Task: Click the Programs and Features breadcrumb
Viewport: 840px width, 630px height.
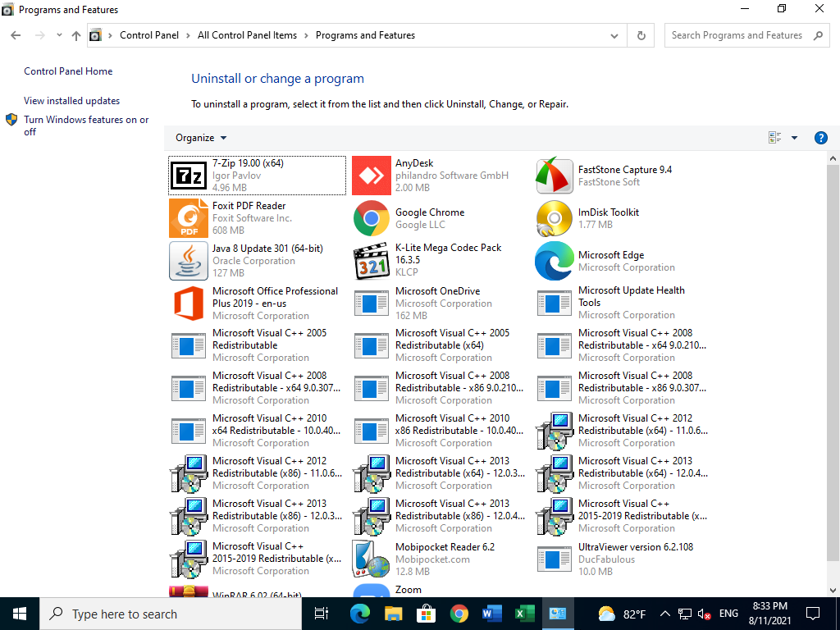Action: click(x=365, y=35)
